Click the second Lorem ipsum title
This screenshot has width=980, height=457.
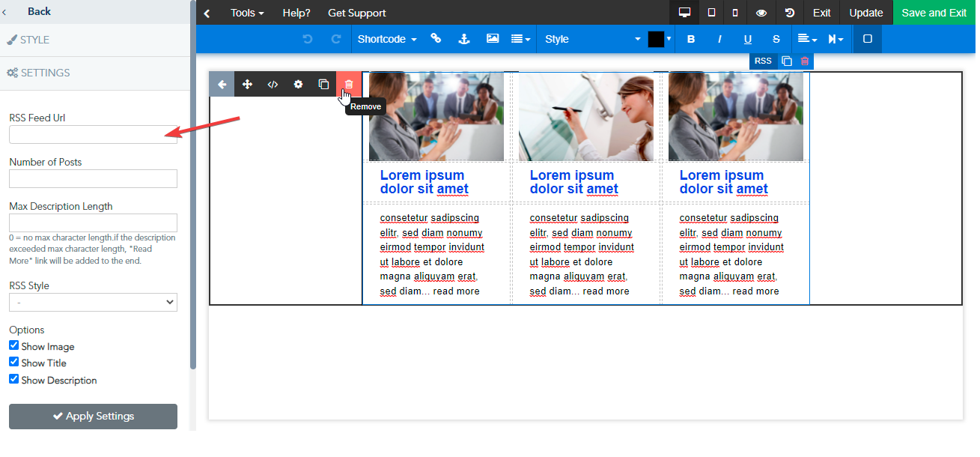pos(574,182)
